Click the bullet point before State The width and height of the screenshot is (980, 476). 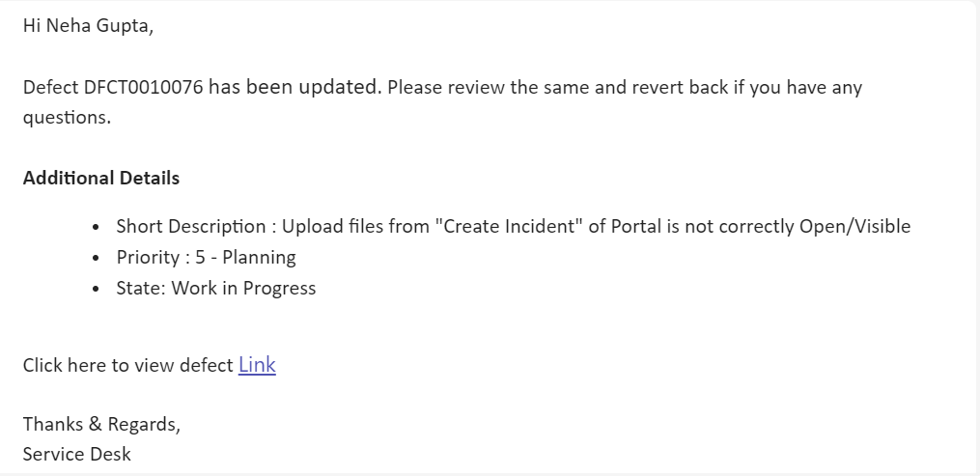(x=97, y=289)
